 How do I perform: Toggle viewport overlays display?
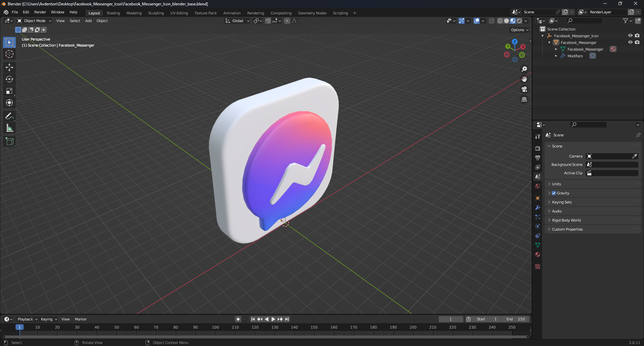pos(477,21)
